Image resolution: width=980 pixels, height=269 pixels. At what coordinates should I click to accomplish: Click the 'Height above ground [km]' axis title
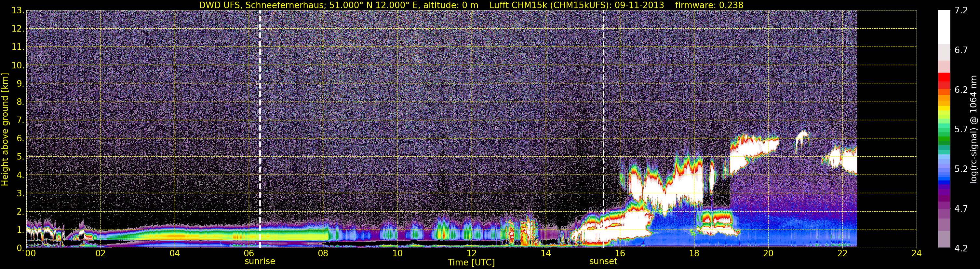[5, 129]
